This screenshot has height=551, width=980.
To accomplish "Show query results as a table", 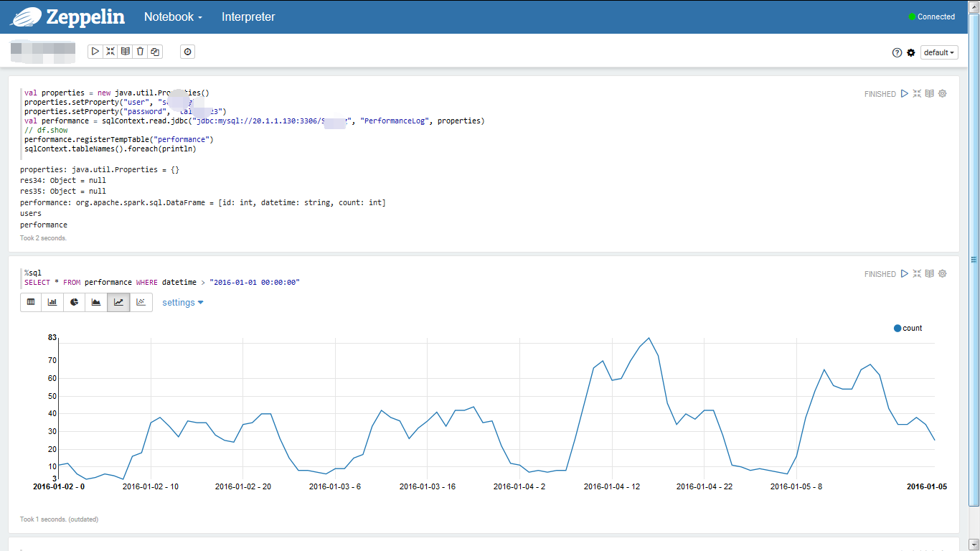I will tap(31, 302).
